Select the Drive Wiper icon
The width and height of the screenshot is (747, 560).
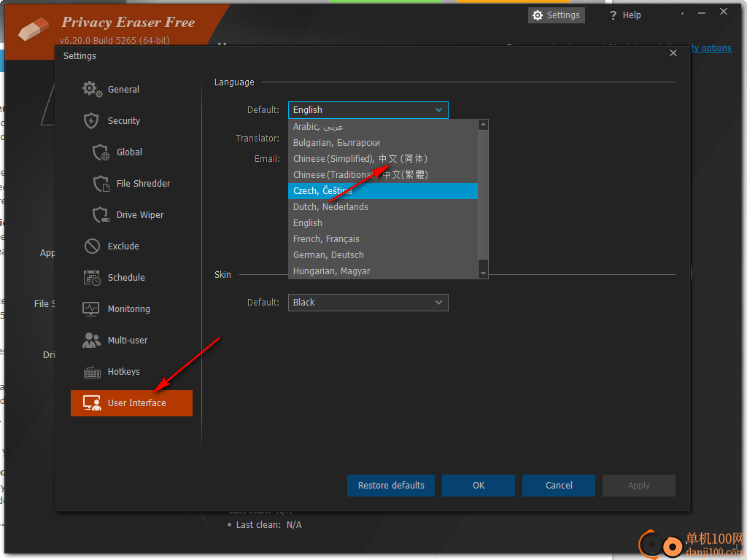click(101, 215)
